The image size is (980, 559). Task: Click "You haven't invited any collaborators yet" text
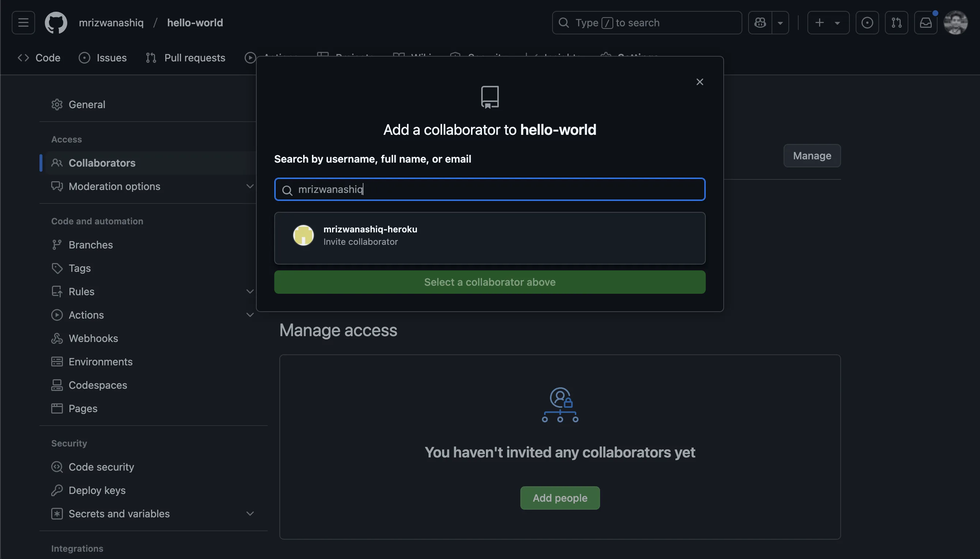coord(560,452)
